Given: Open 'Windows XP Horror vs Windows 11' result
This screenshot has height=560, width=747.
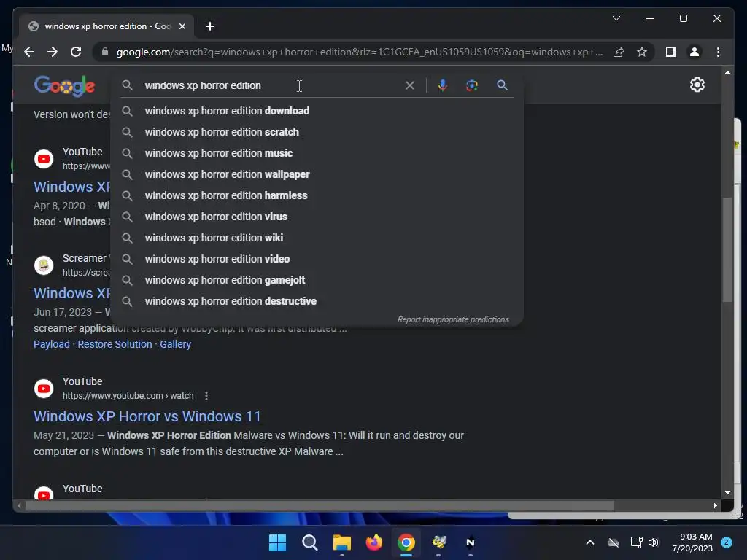Looking at the screenshot, I should coord(147,416).
